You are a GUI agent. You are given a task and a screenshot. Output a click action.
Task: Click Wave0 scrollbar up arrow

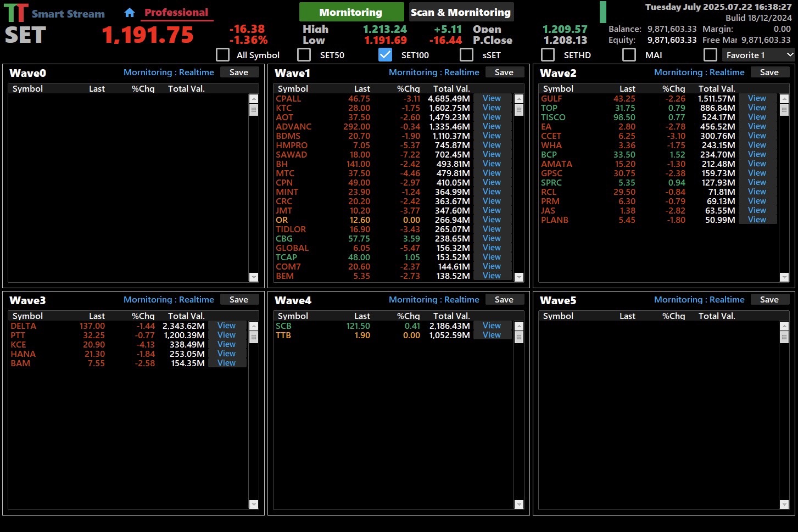click(x=254, y=99)
